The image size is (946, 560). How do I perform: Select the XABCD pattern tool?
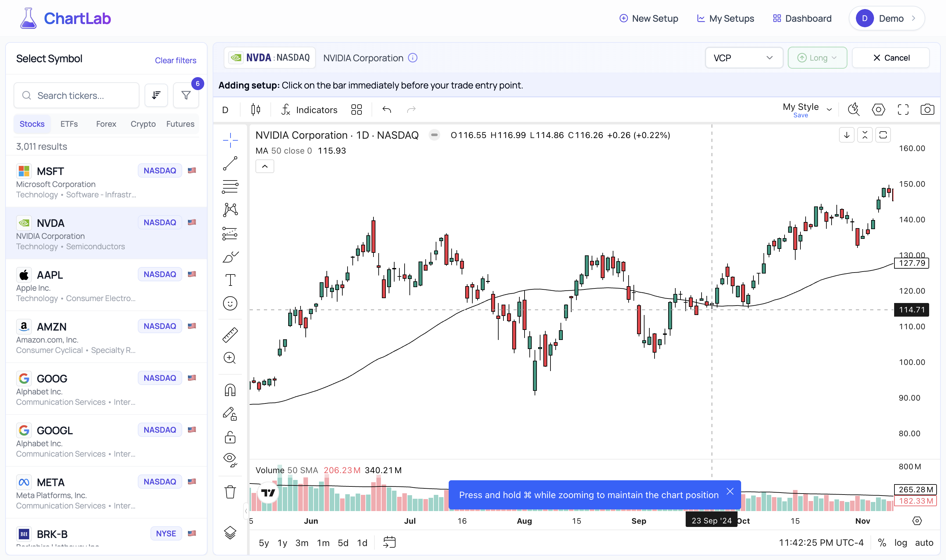(x=230, y=210)
